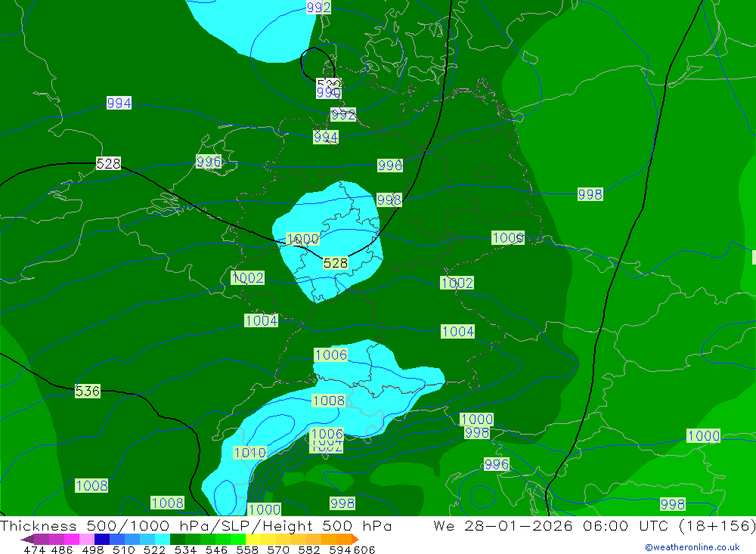This screenshot has height=554, width=756.
Task: Select the 606 legend value
Action: tap(364, 549)
